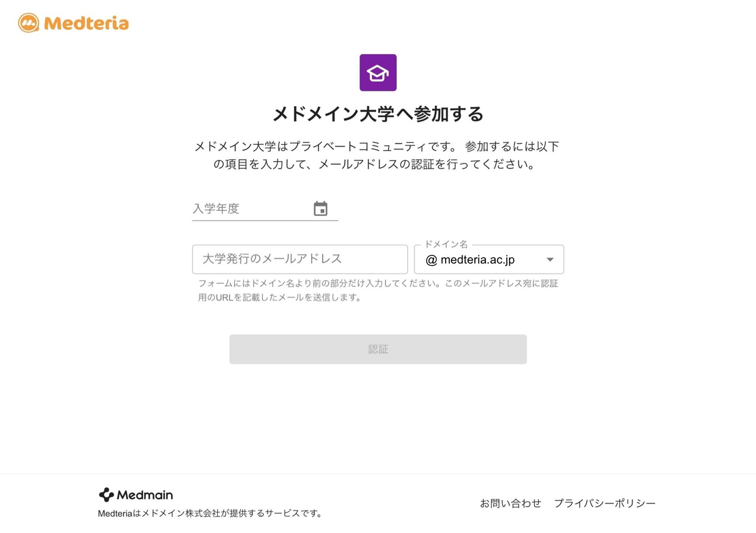Click the 大学発行のメールアドレス input field
The image size is (756, 533).
click(300, 259)
